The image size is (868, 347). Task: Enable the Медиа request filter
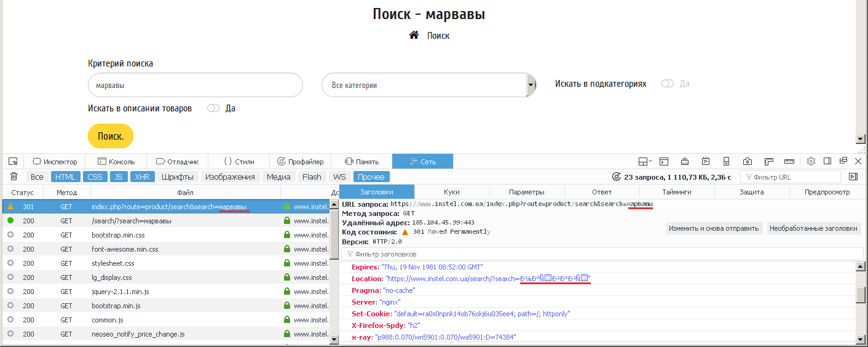click(279, 177)
